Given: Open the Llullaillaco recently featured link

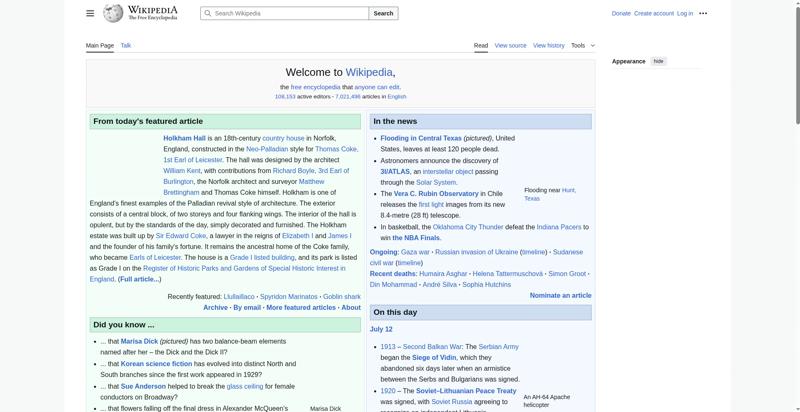Looking at the screenshot, I should [239, 297].
